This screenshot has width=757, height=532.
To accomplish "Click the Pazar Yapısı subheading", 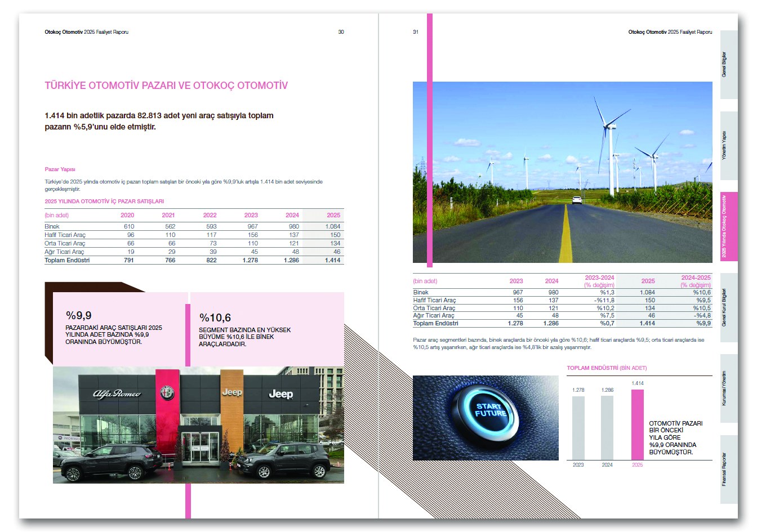I will (60, 169).
